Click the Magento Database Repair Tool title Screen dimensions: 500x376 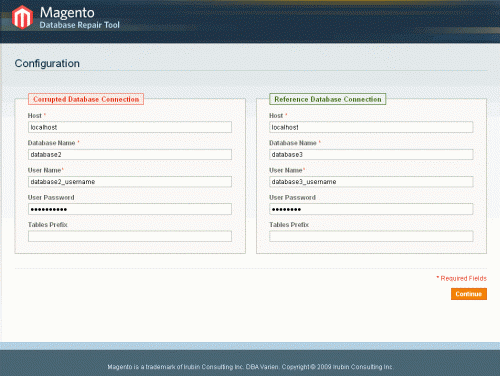pos(79,18)
